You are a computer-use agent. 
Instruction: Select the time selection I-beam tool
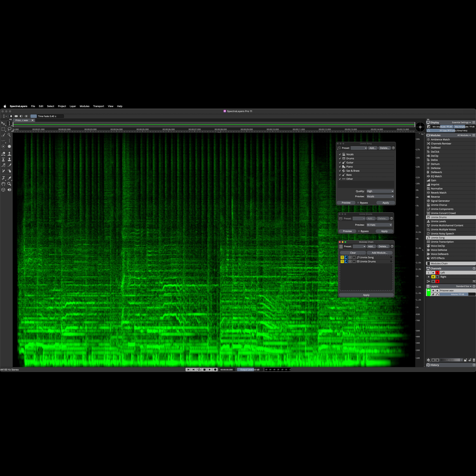(x=9, y=123)
